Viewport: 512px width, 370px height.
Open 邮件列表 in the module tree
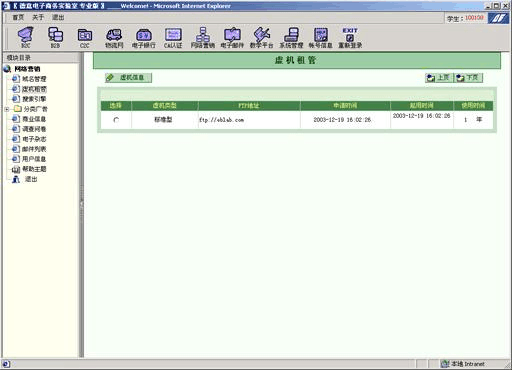pyautogui.click(x=34, y=149)
